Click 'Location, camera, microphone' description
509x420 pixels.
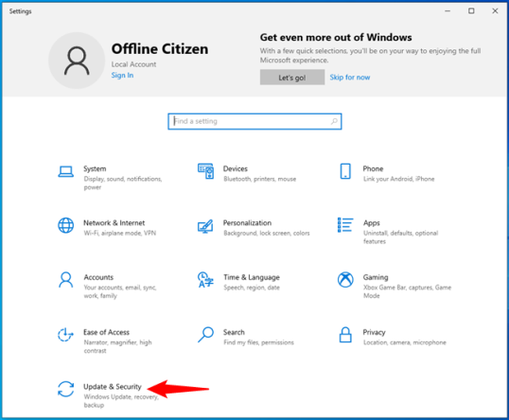pyautogui.click(x=405, y=342)
